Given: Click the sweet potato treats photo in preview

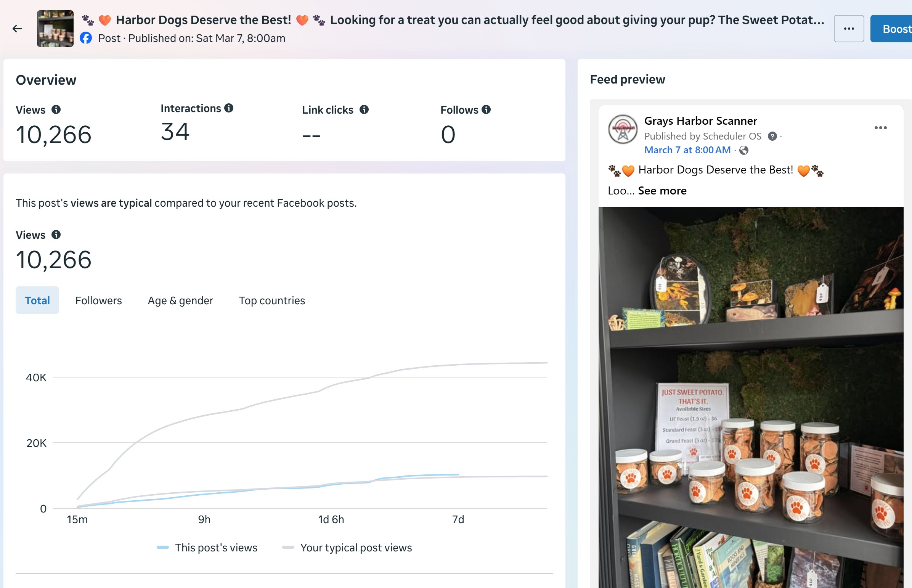Looking at the screenshot, I should coord(750,397).
